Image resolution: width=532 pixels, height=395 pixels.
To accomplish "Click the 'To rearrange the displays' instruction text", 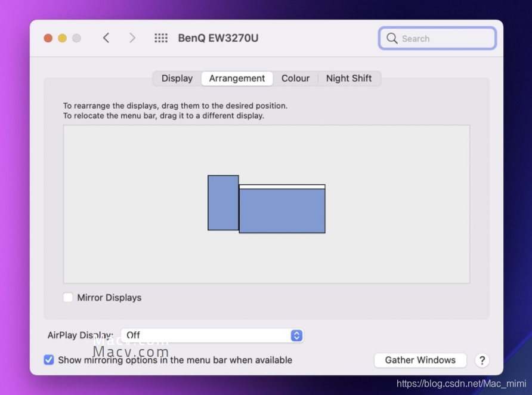I will 175,106.
